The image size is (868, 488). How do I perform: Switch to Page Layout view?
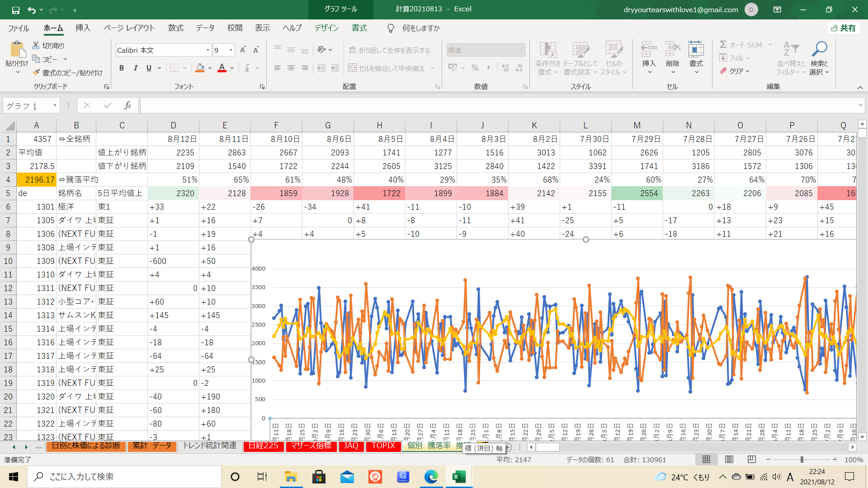pyautogui.click(x=729, y=460)
